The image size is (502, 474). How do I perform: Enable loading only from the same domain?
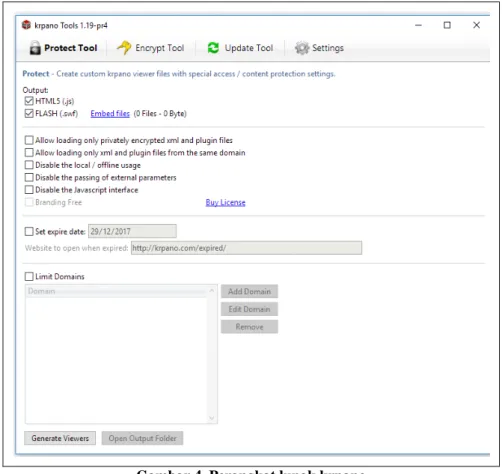click(x=29, y=152)
